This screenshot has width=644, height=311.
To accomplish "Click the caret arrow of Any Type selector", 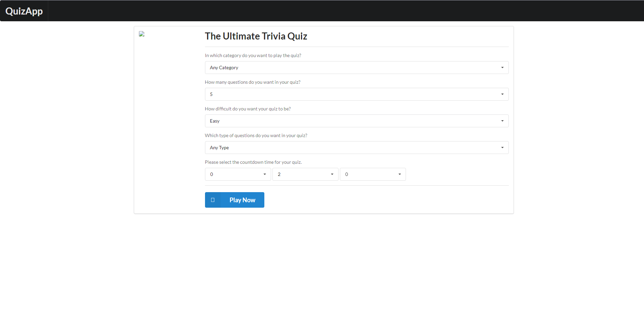I will [x=502, y=148].
